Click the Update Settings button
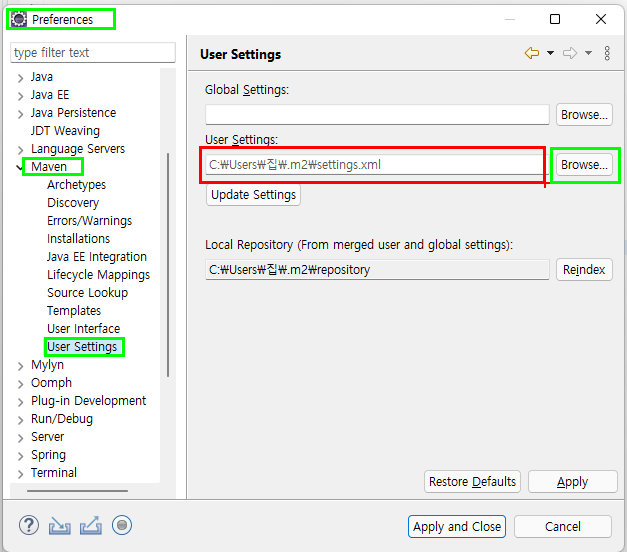 click(253, 195)
